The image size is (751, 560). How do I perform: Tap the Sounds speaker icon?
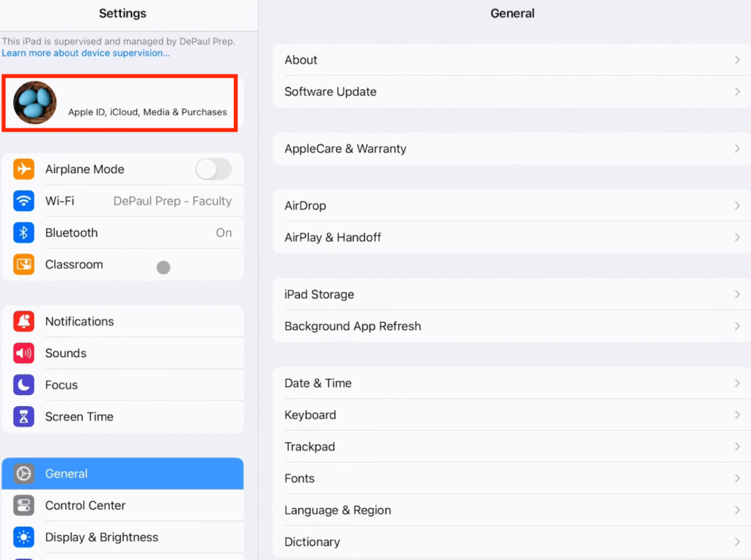pyautogui.click(x=23, y=353)
